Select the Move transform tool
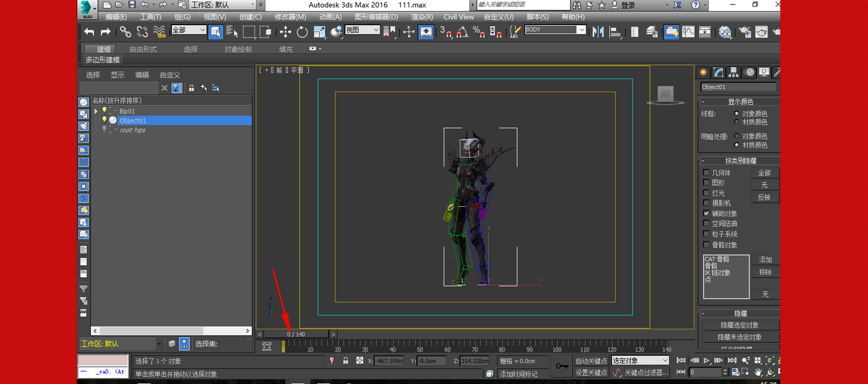This screenshot has width=868, height=384. click(x=286, y=32)
